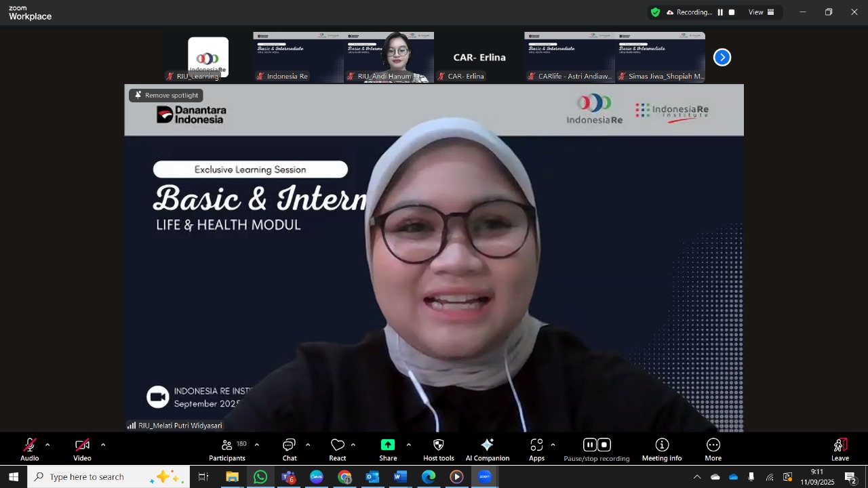Expand video options arrow

[103, 445]
